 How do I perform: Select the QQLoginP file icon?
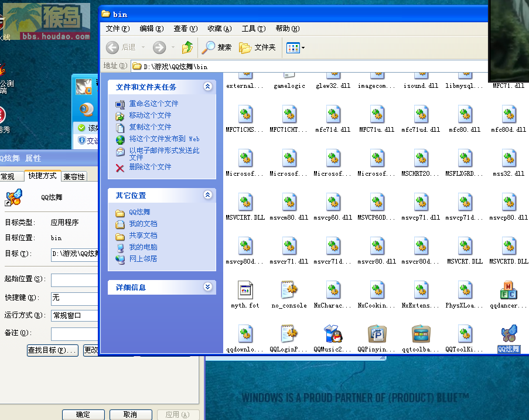coord(289,334)
